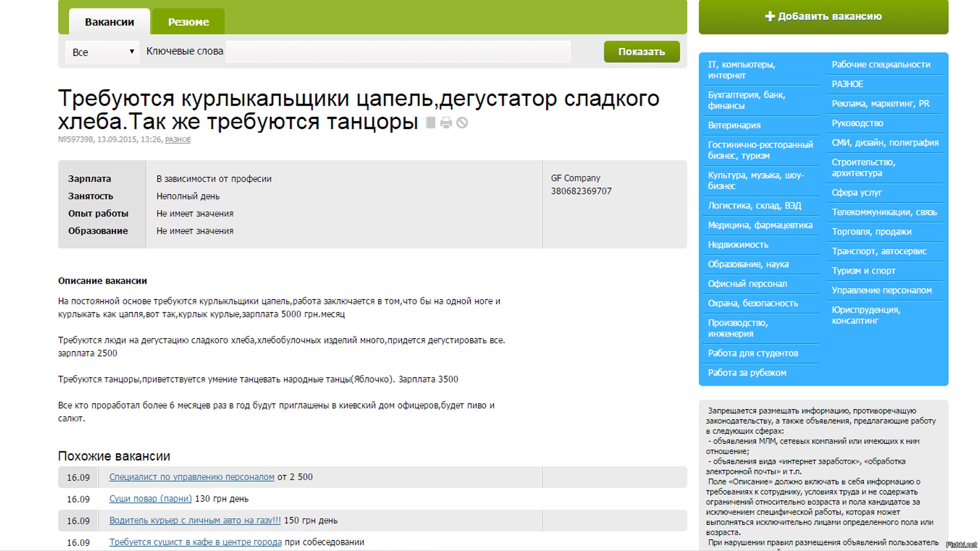The height and width of the screenshot is (551, 980).
Task: Open Бухгалтерия, банк, финансы category
Action: [x=746, y=100]
